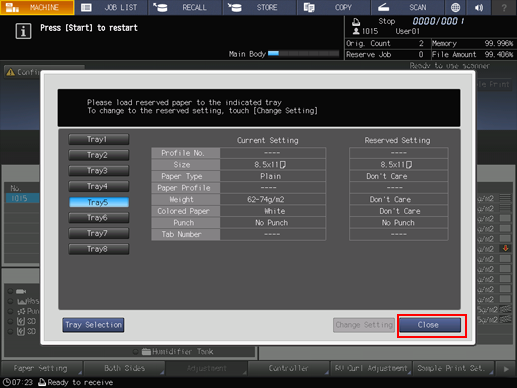Image resolution: width=517 pixels, height=388 pixels.
Task: Click the Memory 99.996% readout
Action: coord(473,43)
